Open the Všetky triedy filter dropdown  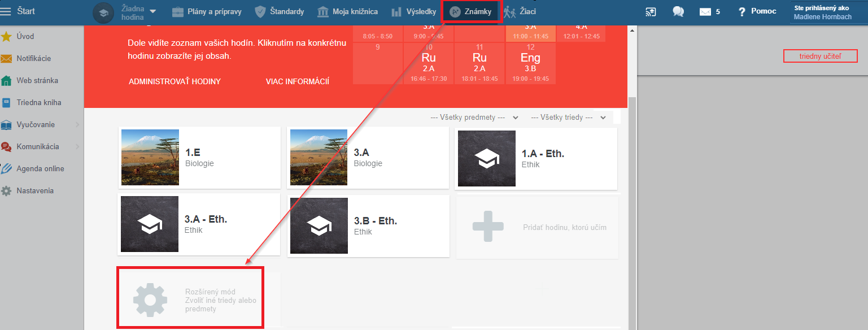point(569,118)
